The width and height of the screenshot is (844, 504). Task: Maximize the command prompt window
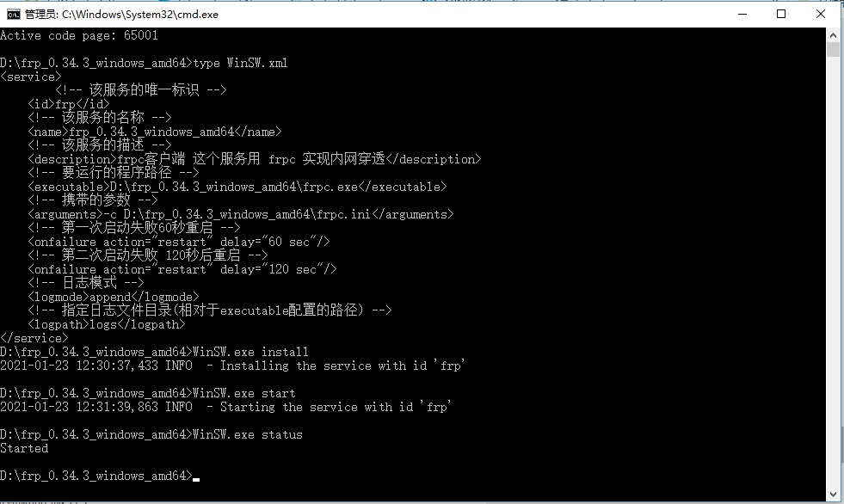pos(781,14)
